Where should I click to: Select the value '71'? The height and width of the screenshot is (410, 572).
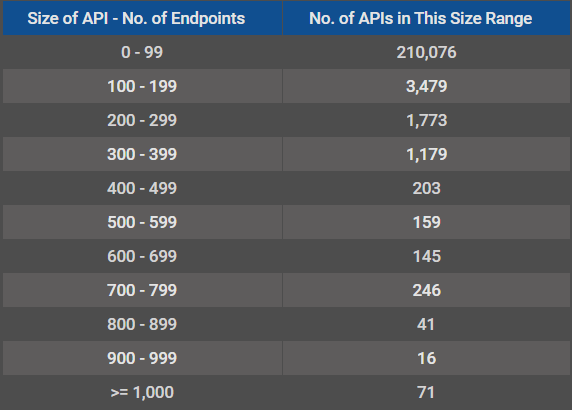point(426,392)
